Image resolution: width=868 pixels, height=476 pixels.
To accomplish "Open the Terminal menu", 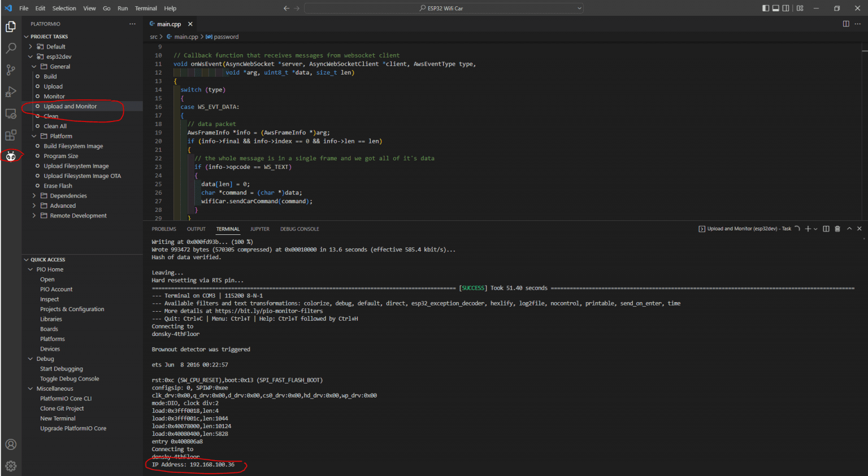I will coord(146,8).
